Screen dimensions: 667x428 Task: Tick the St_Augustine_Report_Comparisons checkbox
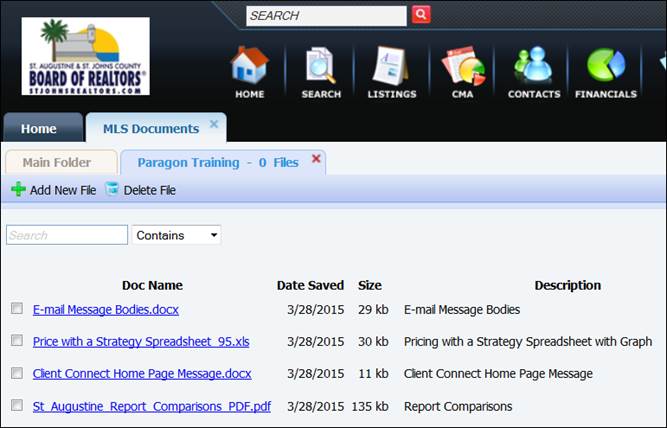coord(17,405)
